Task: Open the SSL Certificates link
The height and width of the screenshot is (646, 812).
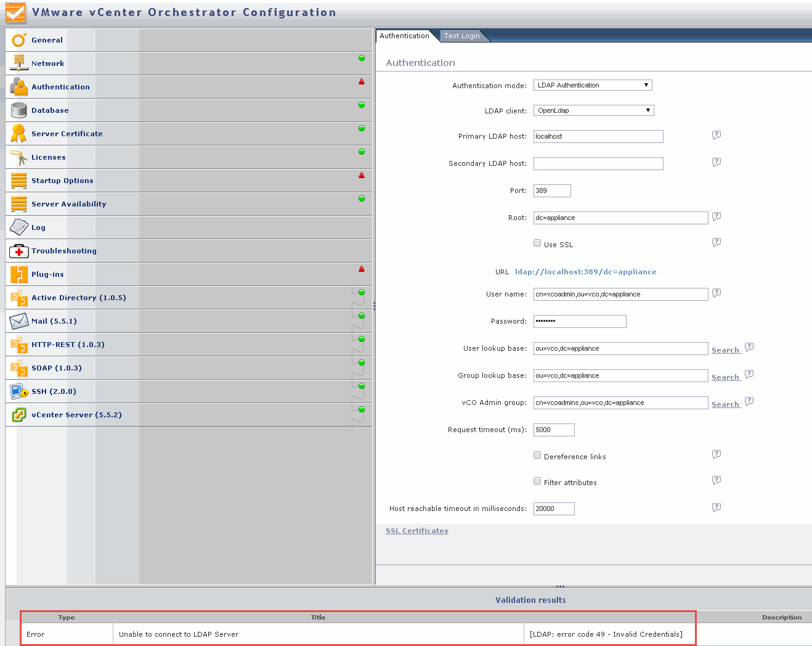Action: pyautogui.click(x=417, y=531)
